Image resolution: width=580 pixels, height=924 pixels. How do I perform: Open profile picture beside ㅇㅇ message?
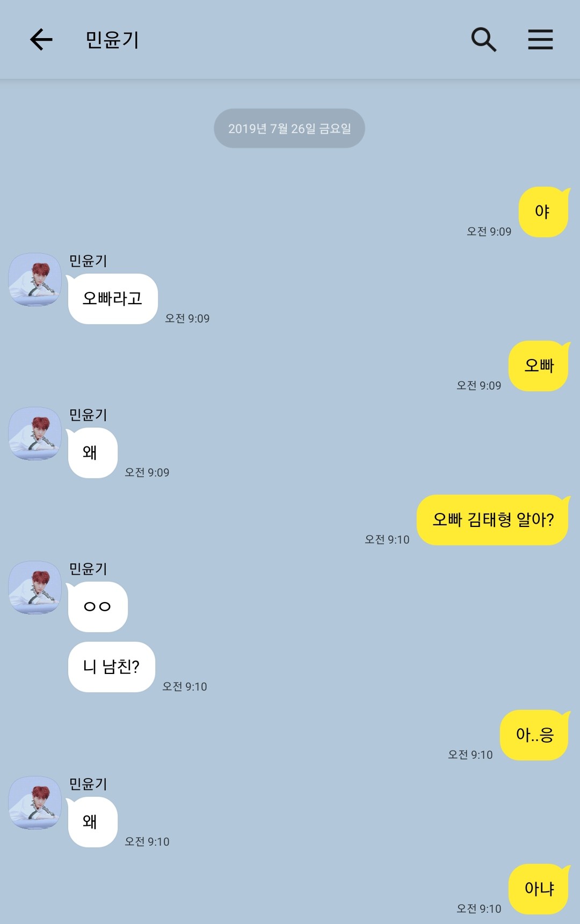(x=35, y=588)
